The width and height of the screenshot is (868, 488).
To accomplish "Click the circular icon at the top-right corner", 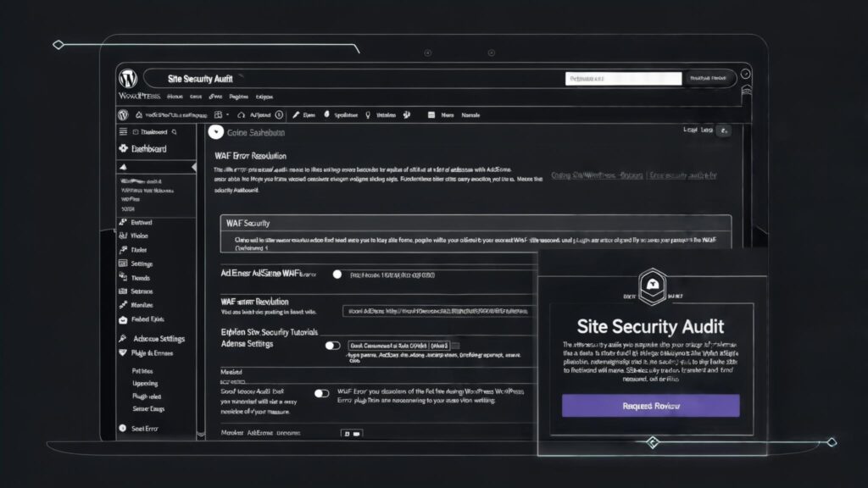I will click(745, 75).
